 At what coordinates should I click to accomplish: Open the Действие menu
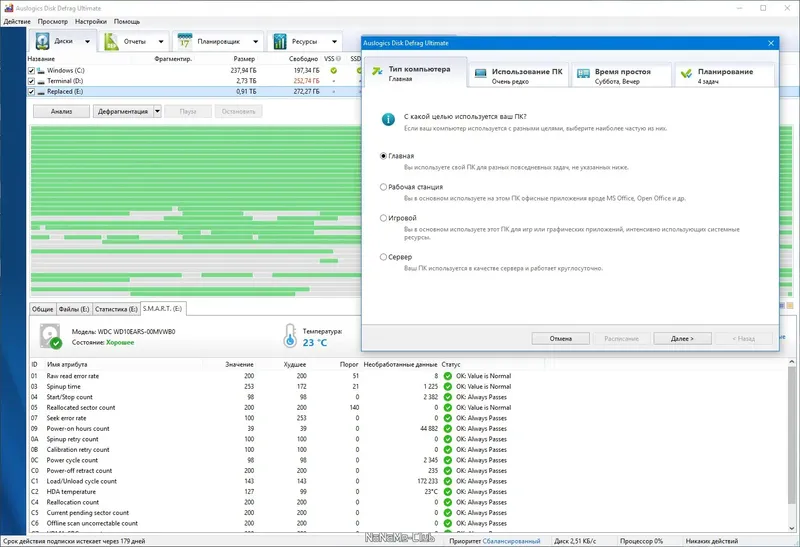[17, 21]
